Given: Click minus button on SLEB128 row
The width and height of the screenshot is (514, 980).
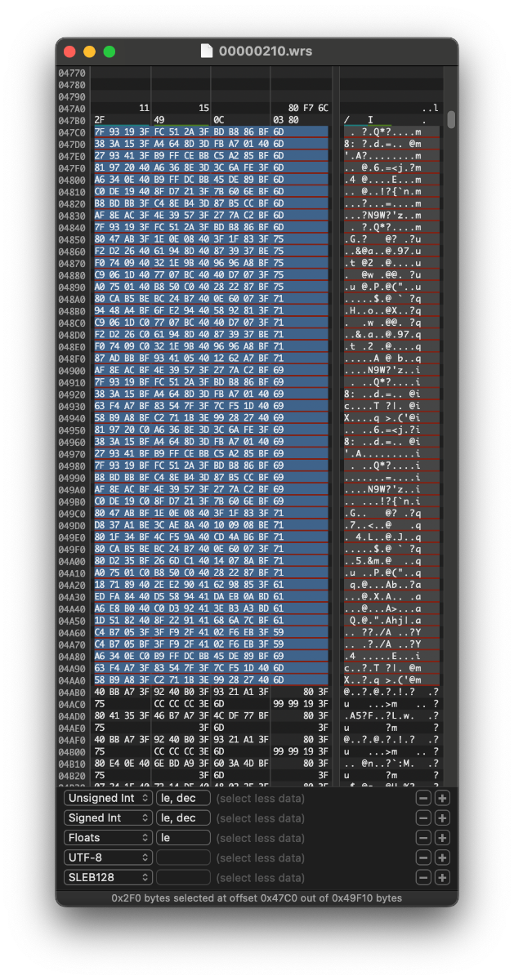Looking at the screenshot, I should click(422, 877).
